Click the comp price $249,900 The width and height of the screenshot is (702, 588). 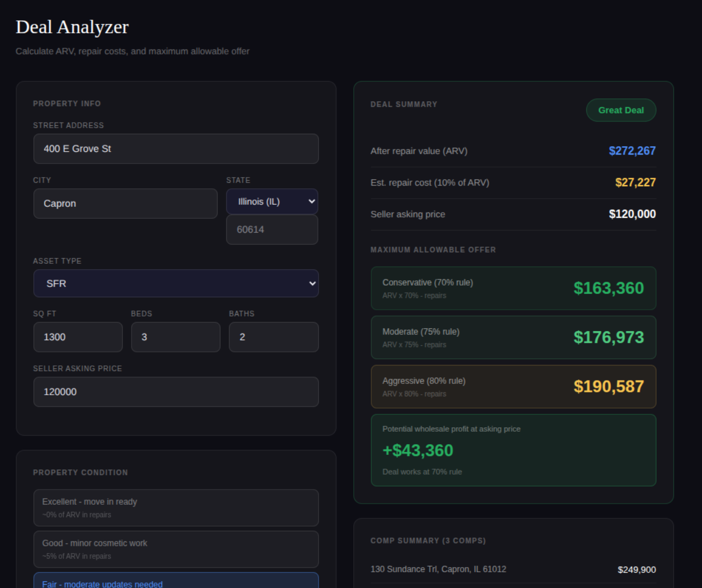click(x=637, y=569)
